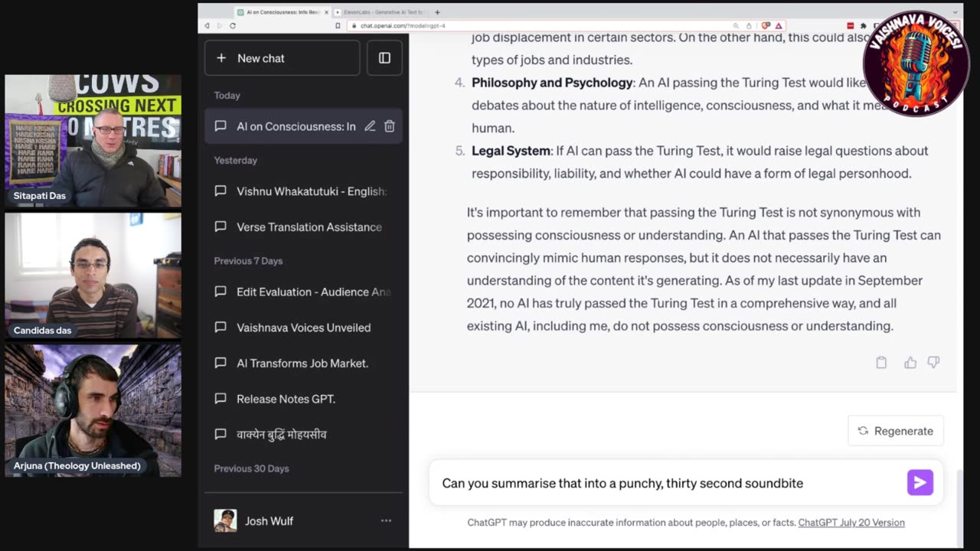This screenshot has width=980, height=551.
Task: Open the Edit Evaluation chat
Action: click(303, 292)
